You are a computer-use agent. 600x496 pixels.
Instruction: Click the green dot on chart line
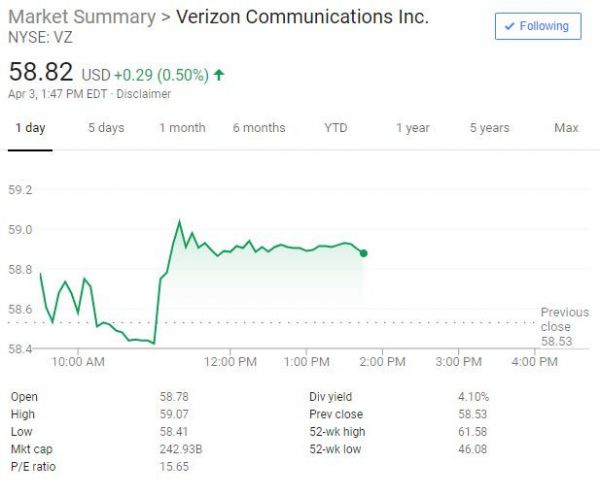(x=363, y=253)
